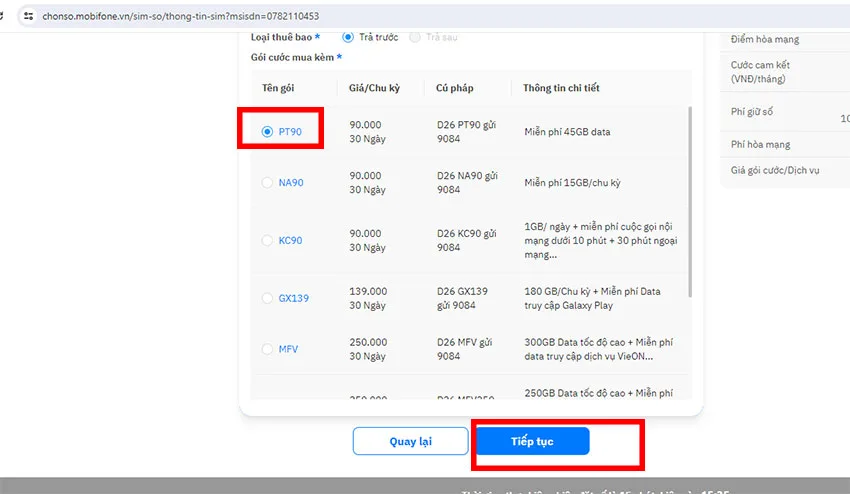Click 'Miễn phí 45GB data' text
850x494 pixels.
click(x=567, y=132)
